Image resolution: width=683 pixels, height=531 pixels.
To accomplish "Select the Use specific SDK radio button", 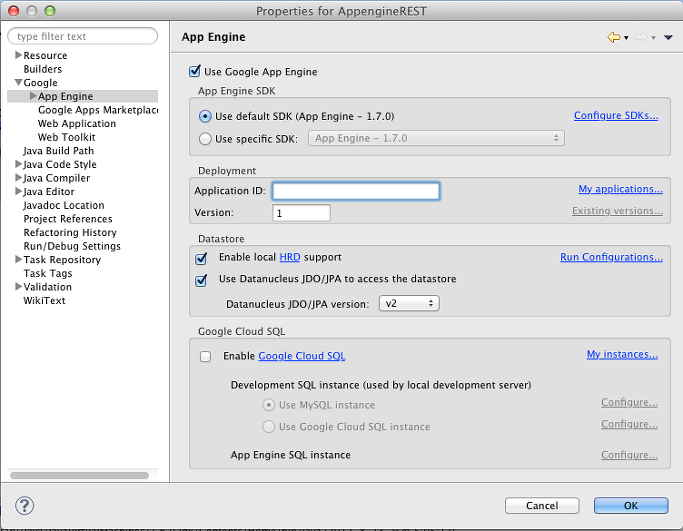I will (x=205, y=139).
